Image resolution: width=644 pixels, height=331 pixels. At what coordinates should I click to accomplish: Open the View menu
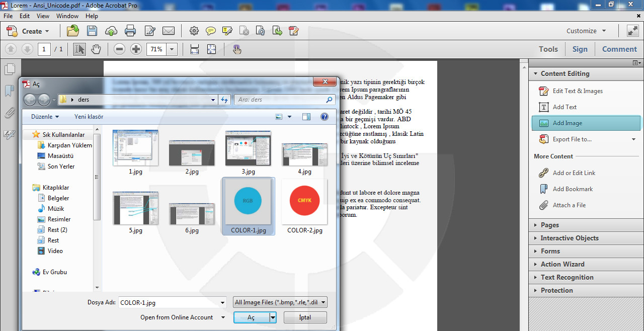pyautogui.click(x=43, y=16)
